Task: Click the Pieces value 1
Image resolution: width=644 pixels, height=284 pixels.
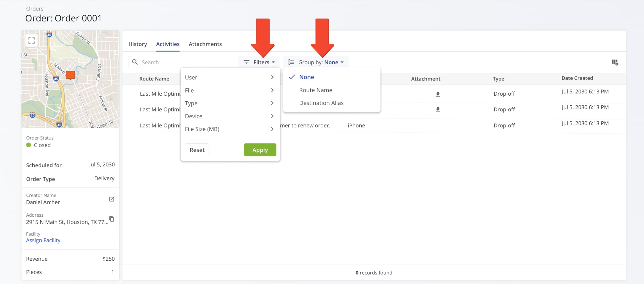Action: click(x=113, y=272)
